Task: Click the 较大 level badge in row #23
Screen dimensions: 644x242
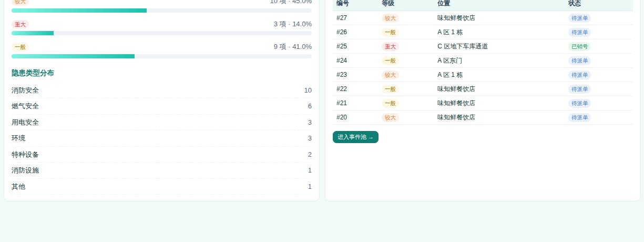Action: (390, 75)
